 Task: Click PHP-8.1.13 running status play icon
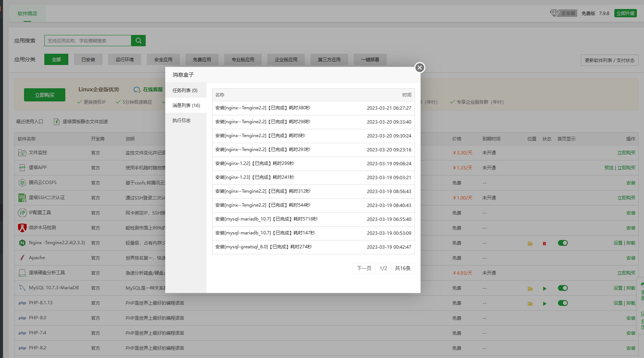pyautogui.click(x=544, y=304)
